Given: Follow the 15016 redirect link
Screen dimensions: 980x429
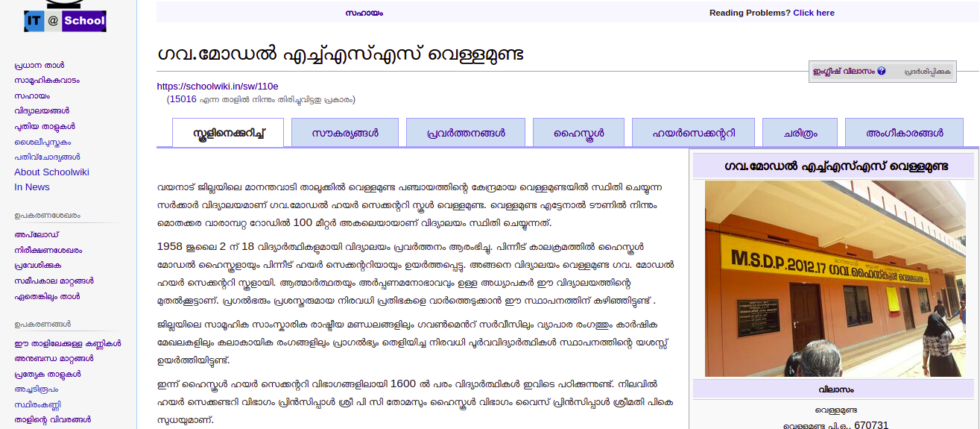Looking at the screenshot, I should [x=183, y=99].
